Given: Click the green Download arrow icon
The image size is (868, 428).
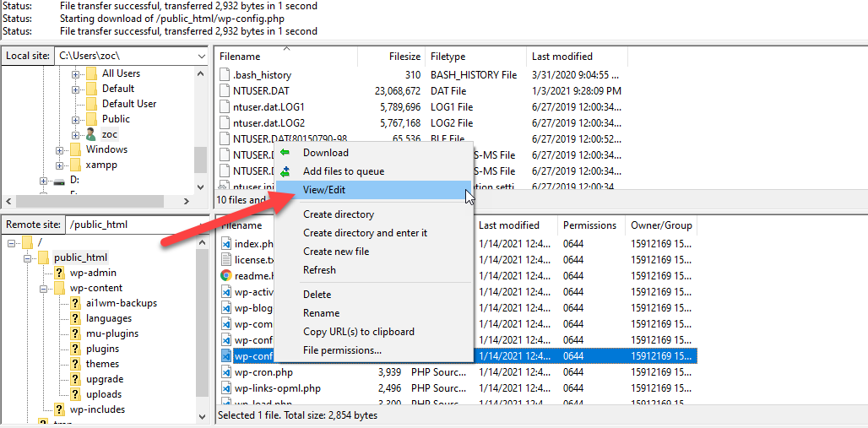Looking at the screenshot, I should tap(285, 152).
